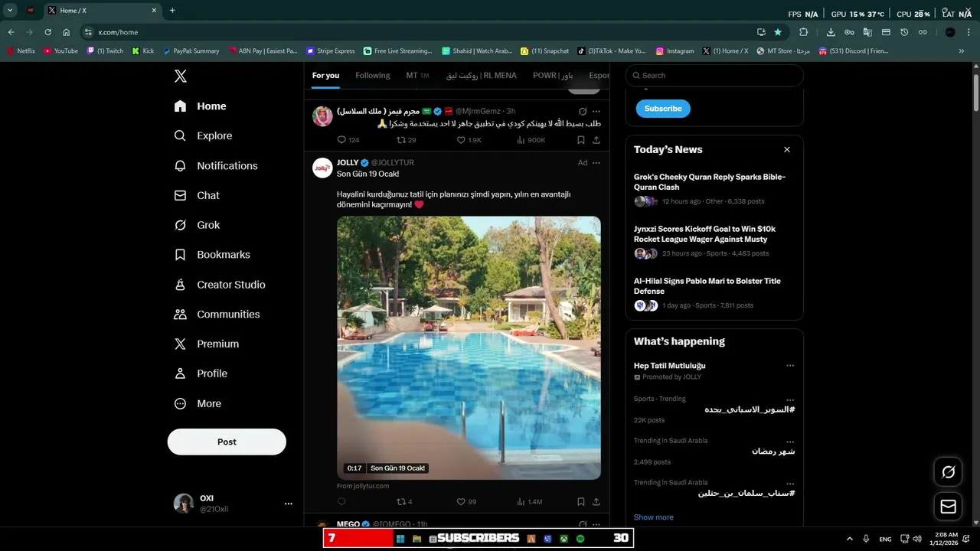980x551 pixels.
Task: Switch to the MT timeline tab
Action: coord(417,76)
